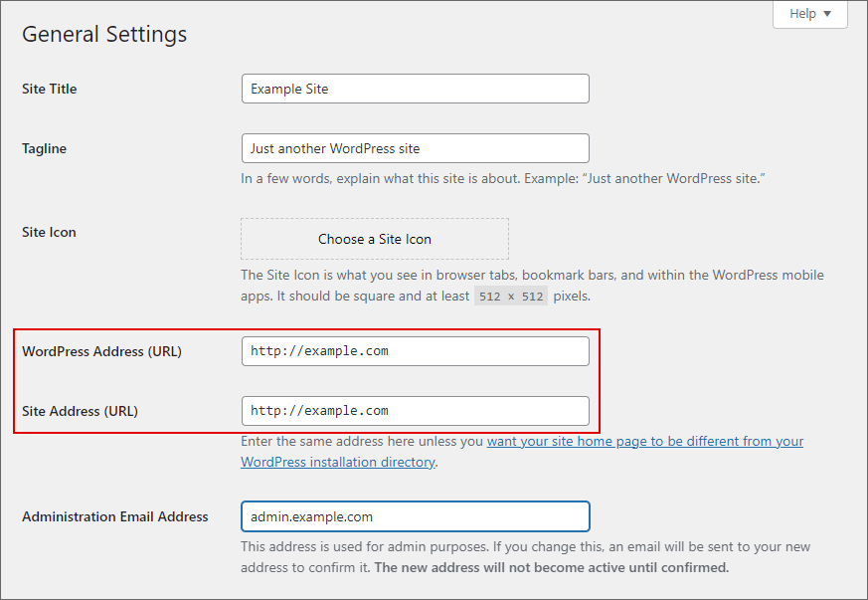
Task: Open the installation directory help link
Action: (522, 452)
